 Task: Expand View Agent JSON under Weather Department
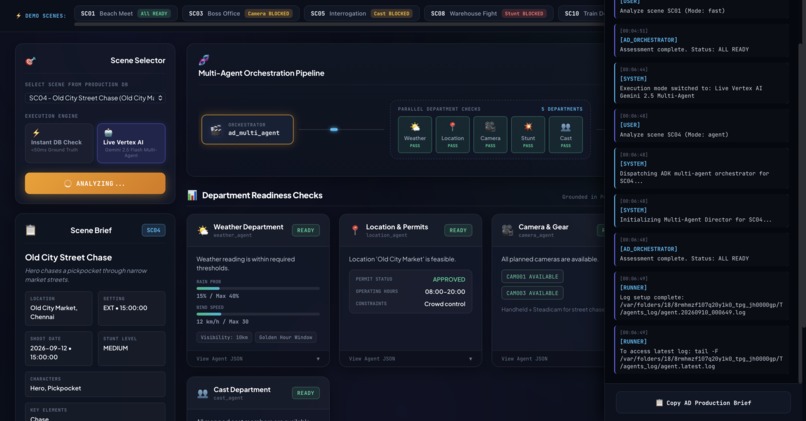tap(258, 359)
